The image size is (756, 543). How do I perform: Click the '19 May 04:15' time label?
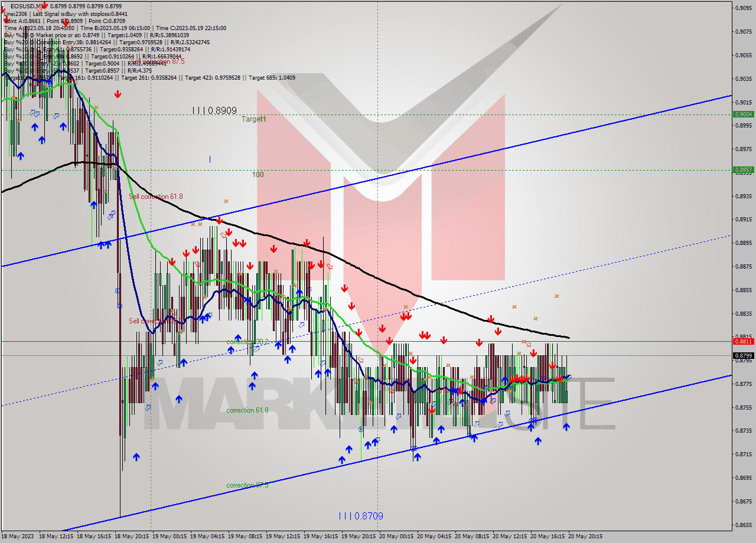coord(207,537)
